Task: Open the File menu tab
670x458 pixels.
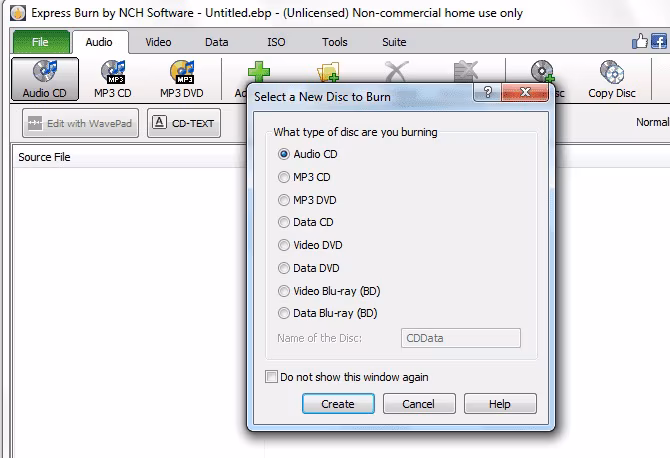Action: coord(41,42)
